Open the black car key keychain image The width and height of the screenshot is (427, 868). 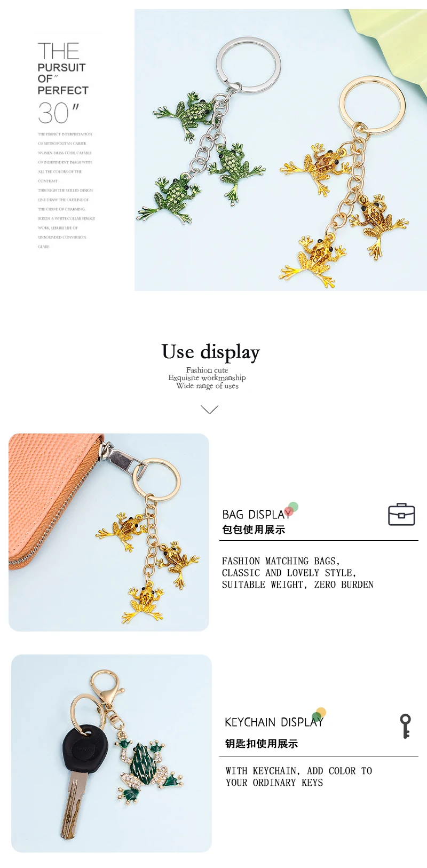(x=112, y=753)
